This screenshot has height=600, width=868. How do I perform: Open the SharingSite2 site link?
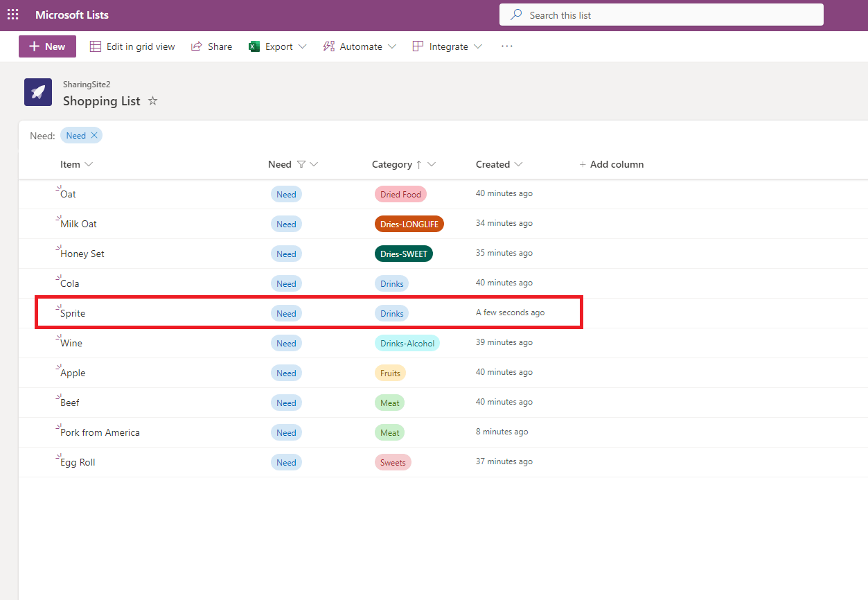click(87, 85)
